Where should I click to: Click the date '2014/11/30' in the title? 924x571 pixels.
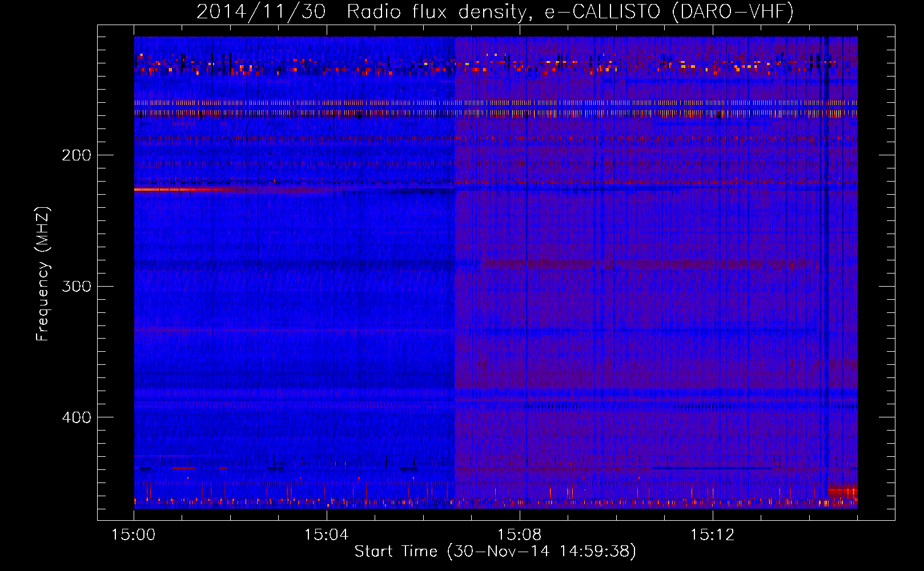(261, 12)
